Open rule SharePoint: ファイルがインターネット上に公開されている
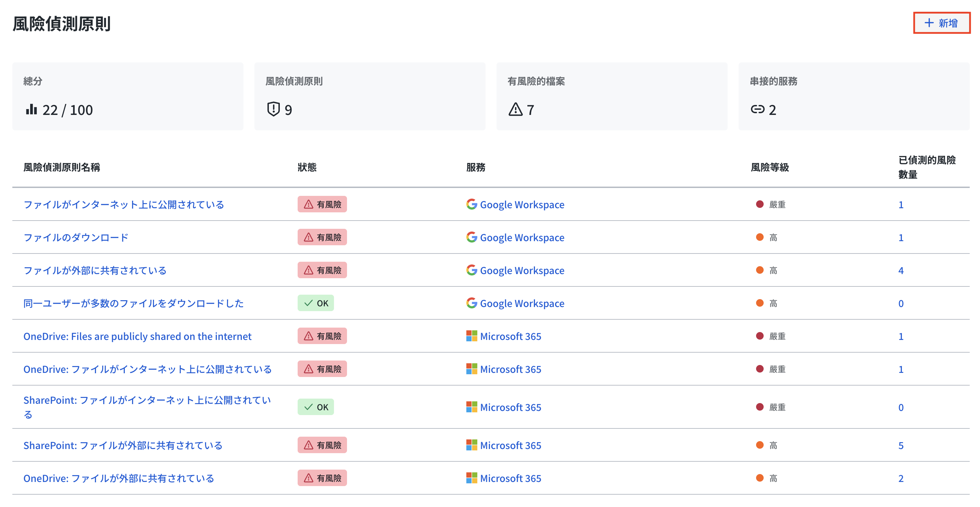Viewport: 980px width, 507px height. [x=147, y=407]
